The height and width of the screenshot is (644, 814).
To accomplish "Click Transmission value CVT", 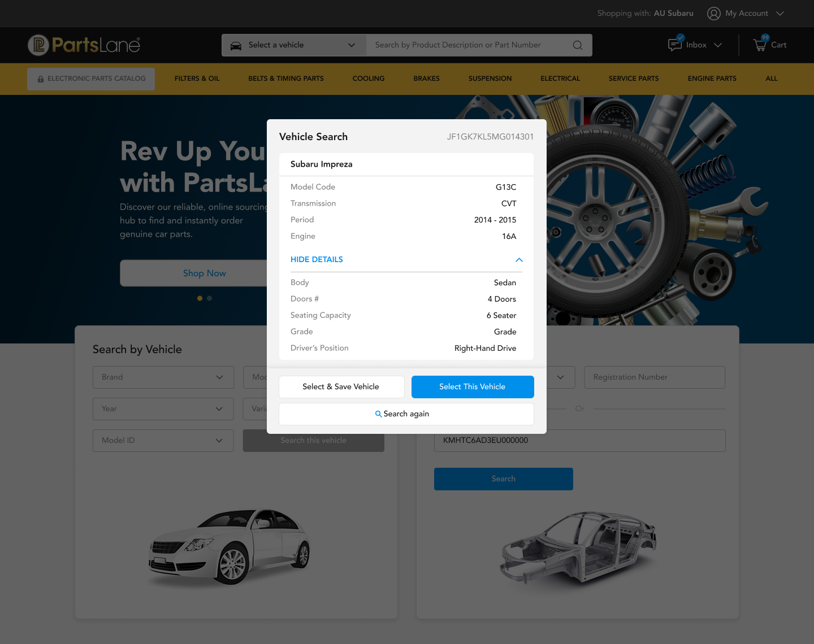I will pyautogui.click(x=509, y=203).
